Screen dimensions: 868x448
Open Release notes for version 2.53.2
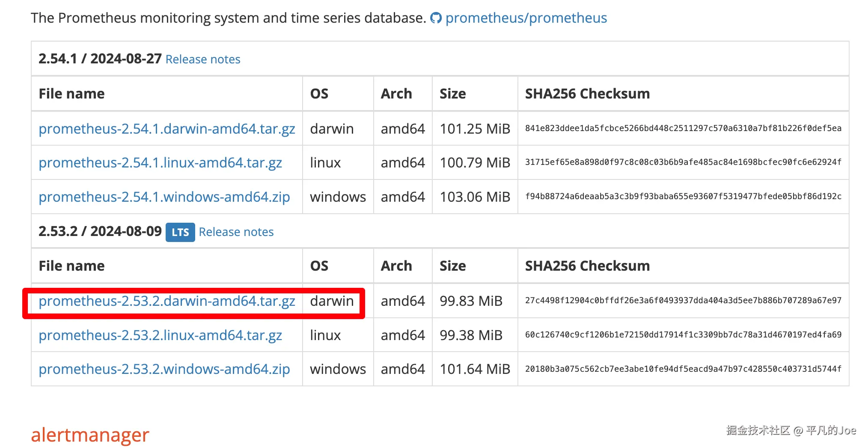coord(236,232)
